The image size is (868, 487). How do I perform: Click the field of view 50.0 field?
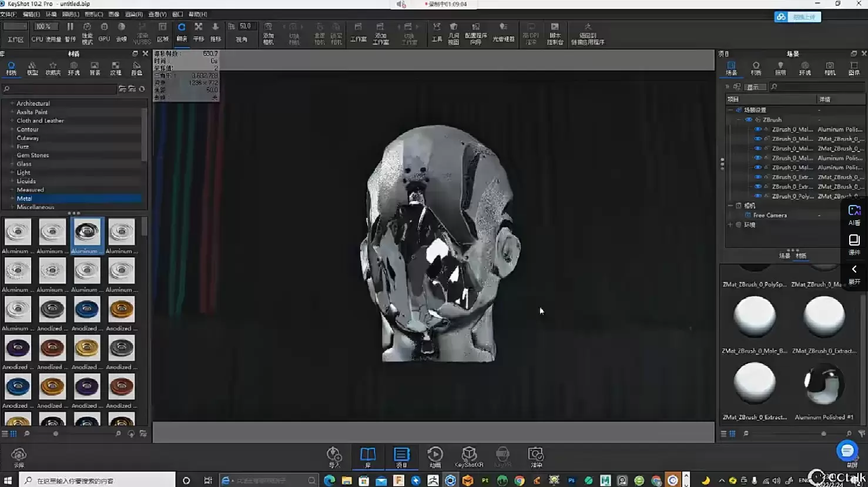pos(246,26)
